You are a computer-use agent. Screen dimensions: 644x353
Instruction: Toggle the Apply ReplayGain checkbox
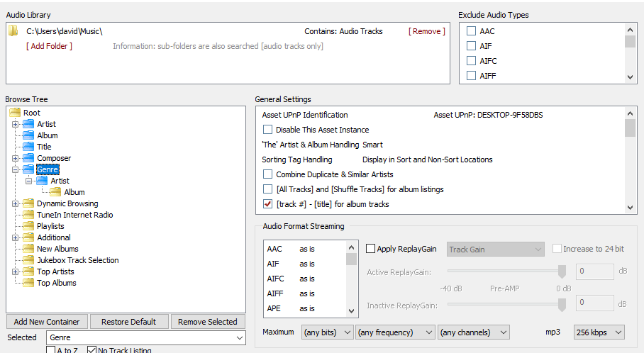pyautogui.click(x=371, y=249)
